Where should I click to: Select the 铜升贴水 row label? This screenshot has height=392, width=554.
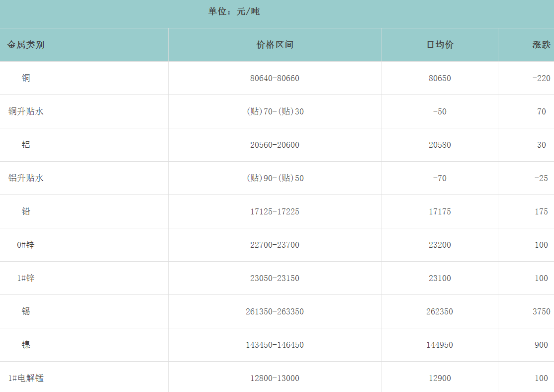(x=26, y=111)
